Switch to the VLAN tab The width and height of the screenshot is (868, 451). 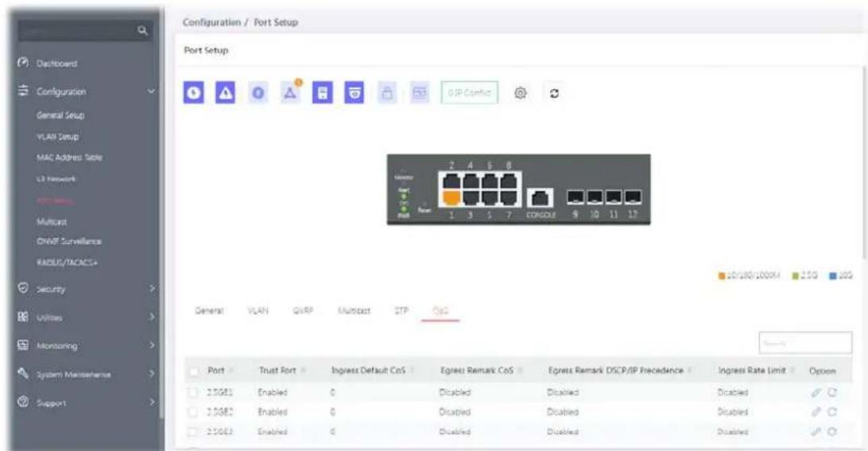(258, 311)
